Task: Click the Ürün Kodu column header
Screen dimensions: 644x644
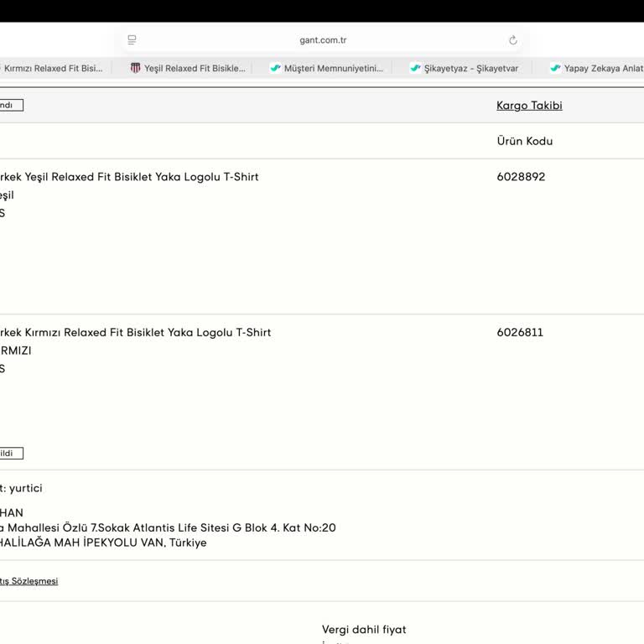Action: pos(524,141)
